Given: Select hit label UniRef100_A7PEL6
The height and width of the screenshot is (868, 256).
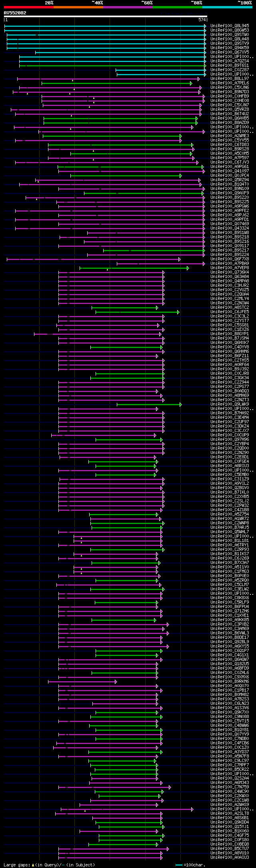Looking at the screenshot, I should [230, 83].
